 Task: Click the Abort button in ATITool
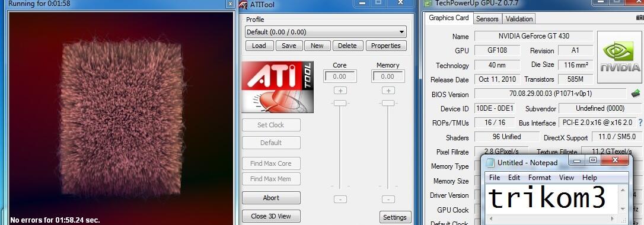271,198
